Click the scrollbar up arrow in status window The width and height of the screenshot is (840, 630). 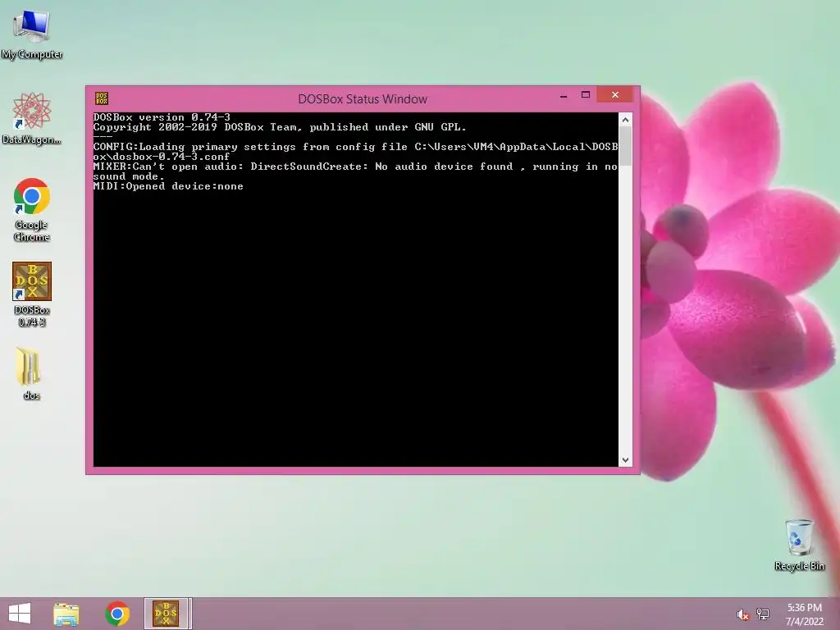click(625, 120)
